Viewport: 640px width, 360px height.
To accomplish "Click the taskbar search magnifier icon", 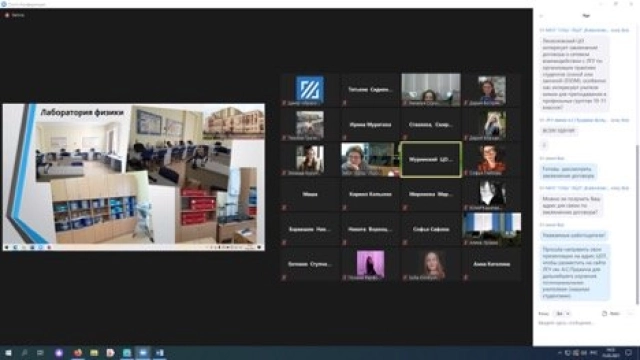I will [x=24, y=353].
